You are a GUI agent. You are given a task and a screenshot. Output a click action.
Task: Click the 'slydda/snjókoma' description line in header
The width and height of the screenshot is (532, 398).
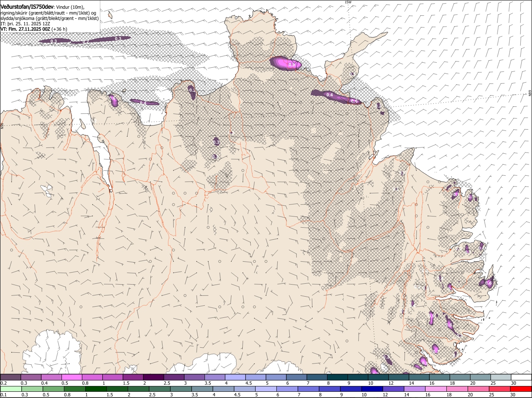tap(49, 18)
